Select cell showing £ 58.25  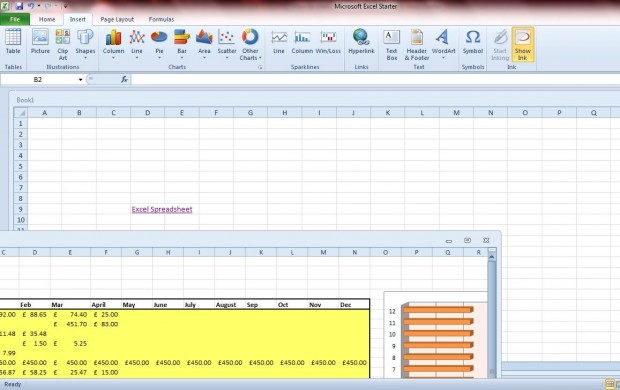[34, 372]
